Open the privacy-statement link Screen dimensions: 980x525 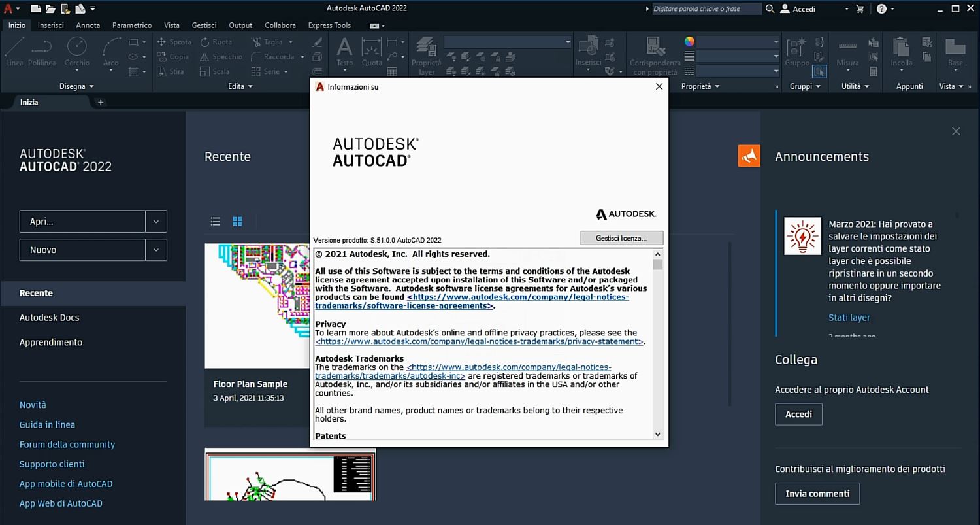479,341
